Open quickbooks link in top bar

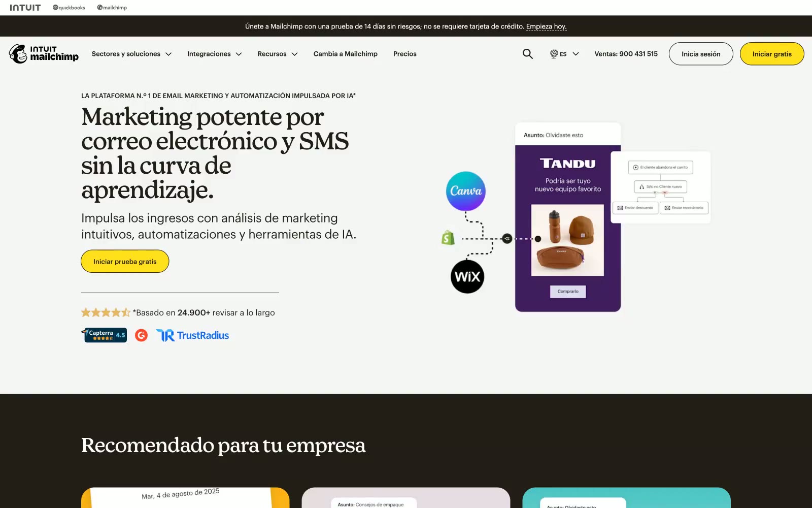[69, 8]
